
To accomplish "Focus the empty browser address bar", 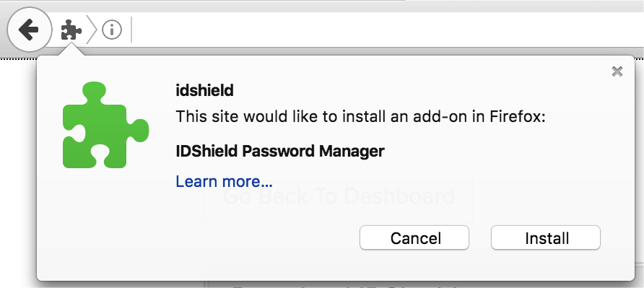I will (x=386, y=30).
